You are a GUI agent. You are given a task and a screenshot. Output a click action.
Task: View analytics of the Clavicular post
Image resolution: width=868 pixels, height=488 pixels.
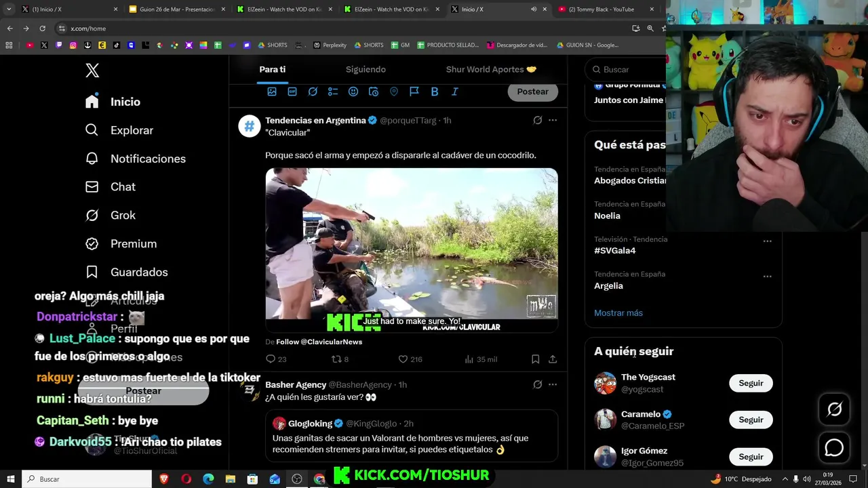pos(481,359)
